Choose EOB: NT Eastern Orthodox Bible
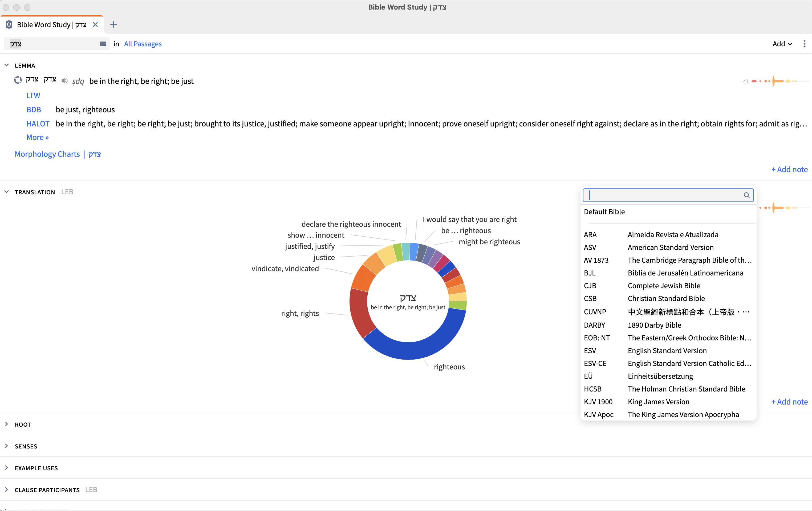 click(x=668, y=338)
